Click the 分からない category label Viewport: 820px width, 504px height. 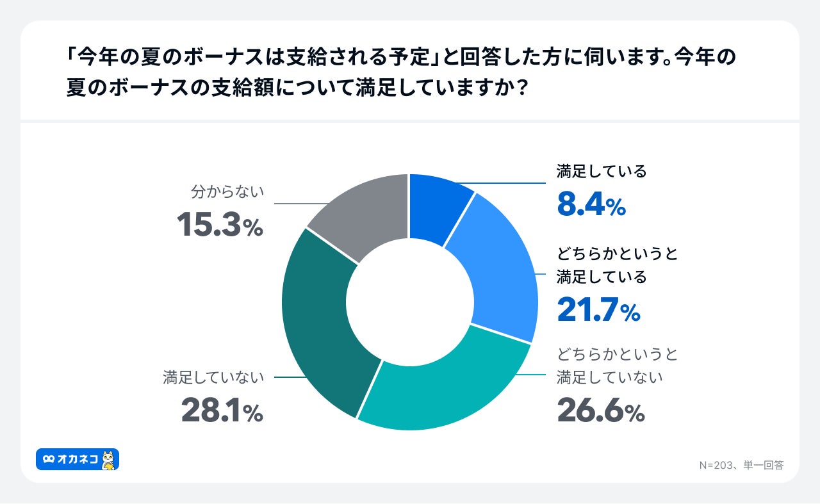[x=227, y=192]
